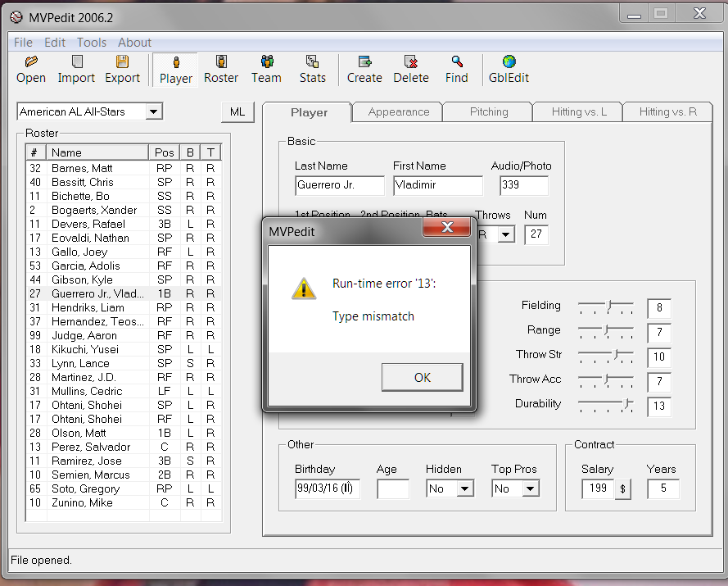Screen dimensions: 728x586
Task: Select Ohtani, Shohei SP roster row
Action: 124,405
